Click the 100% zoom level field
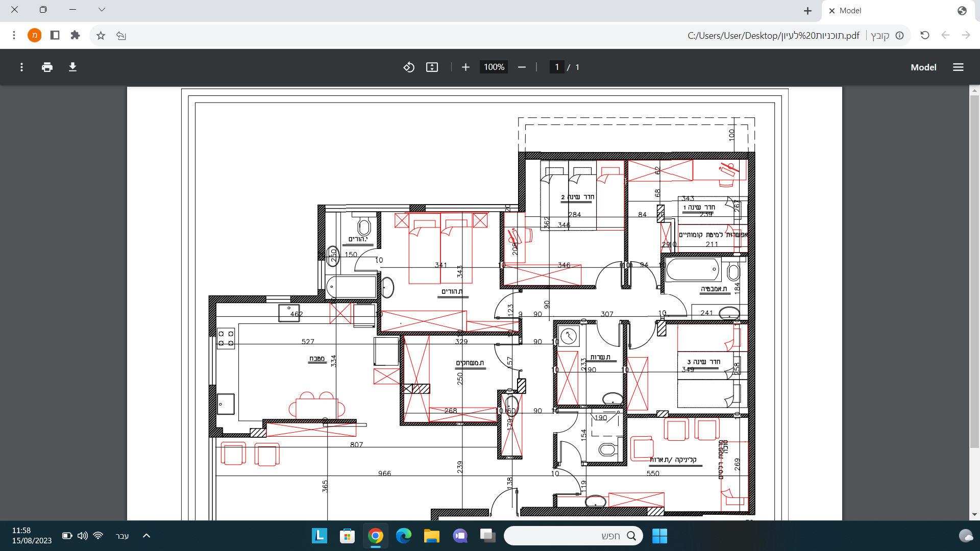This screenshot has width=980, height=551. 494,67
